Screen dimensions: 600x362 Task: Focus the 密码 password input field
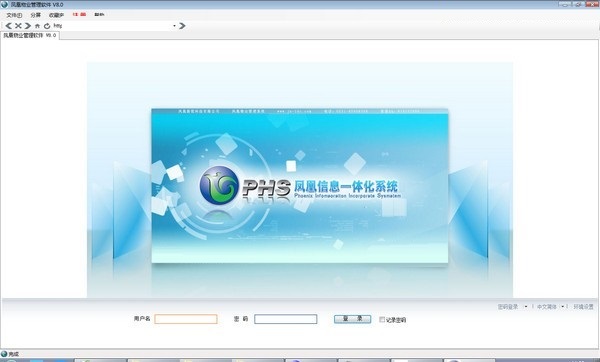pyautogui.click(x=285, y=319)
